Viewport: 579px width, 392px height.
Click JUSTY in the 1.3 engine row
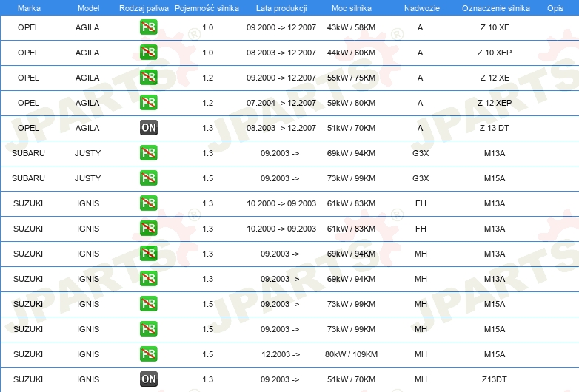click(87, 153)
